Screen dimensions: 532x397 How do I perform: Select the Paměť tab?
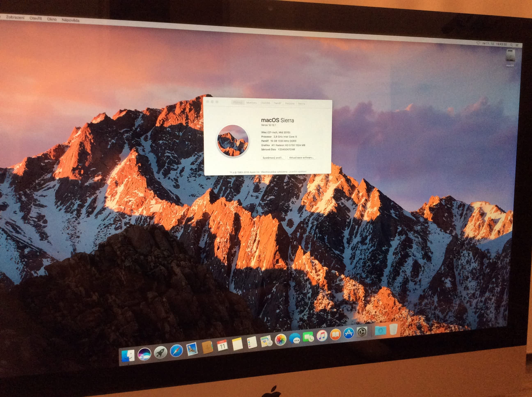[x=277, y=103]
